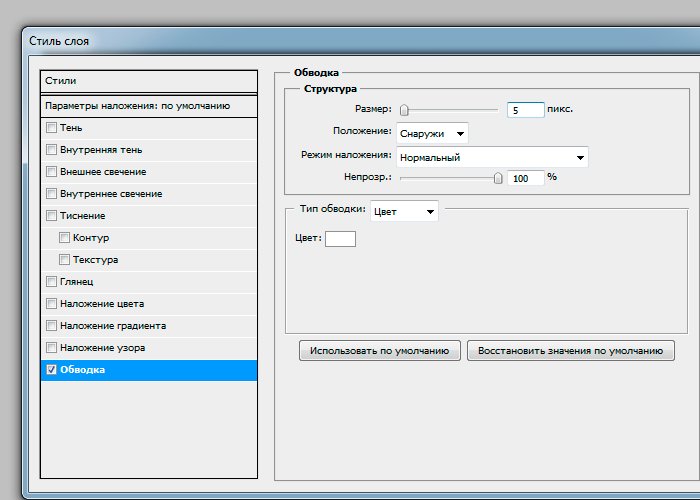Click Использовать по умолчанию button
700x500 pixels.
coord(380,351)
